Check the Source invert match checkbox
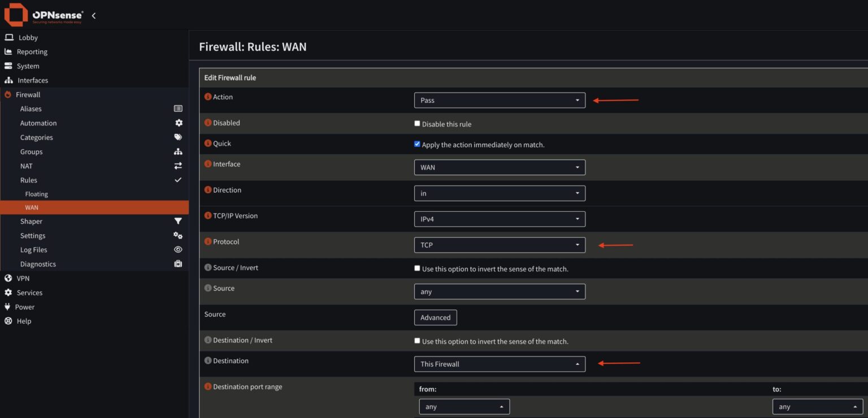Screen dimensions: 868x418 point(417,268)
